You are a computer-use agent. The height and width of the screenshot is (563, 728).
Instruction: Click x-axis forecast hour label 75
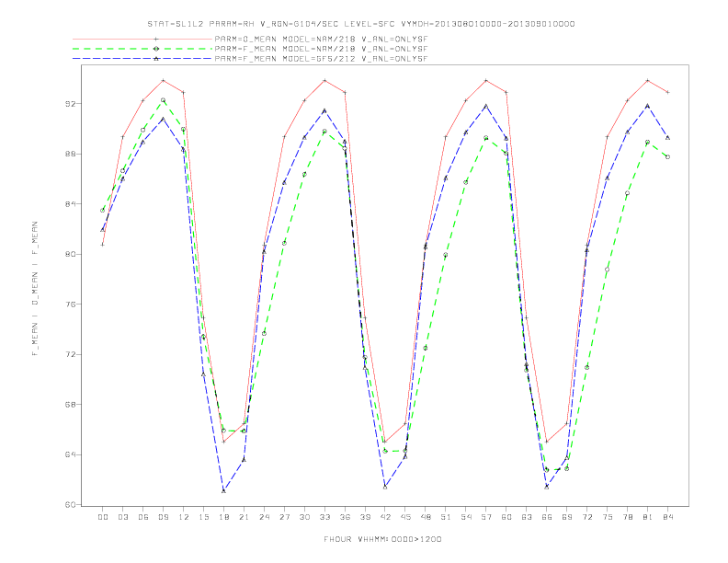[x=608, y=517]
